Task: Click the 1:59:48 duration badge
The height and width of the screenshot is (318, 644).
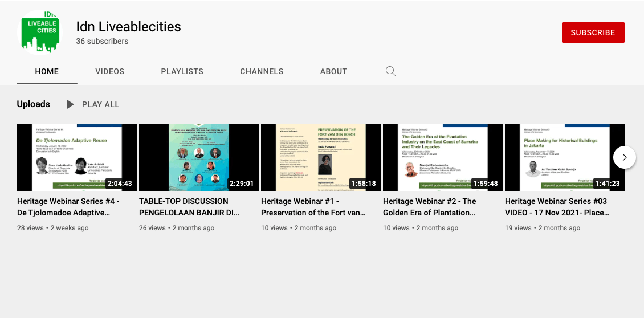Action: tap(486, 184)
